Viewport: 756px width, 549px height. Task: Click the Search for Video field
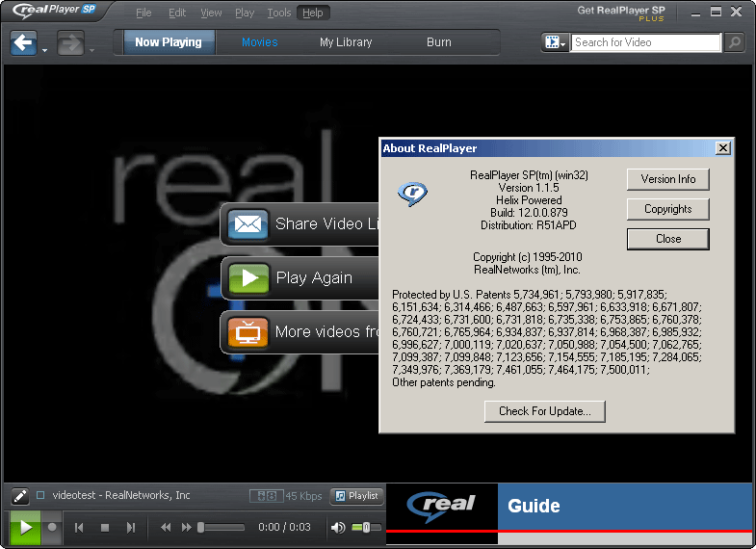[645, 42]
